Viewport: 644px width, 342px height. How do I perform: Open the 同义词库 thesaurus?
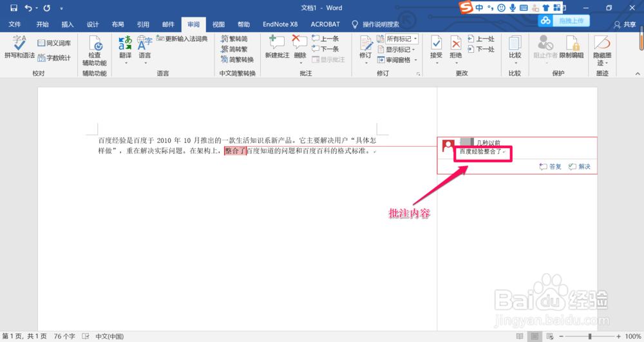(x=54, y=43)
